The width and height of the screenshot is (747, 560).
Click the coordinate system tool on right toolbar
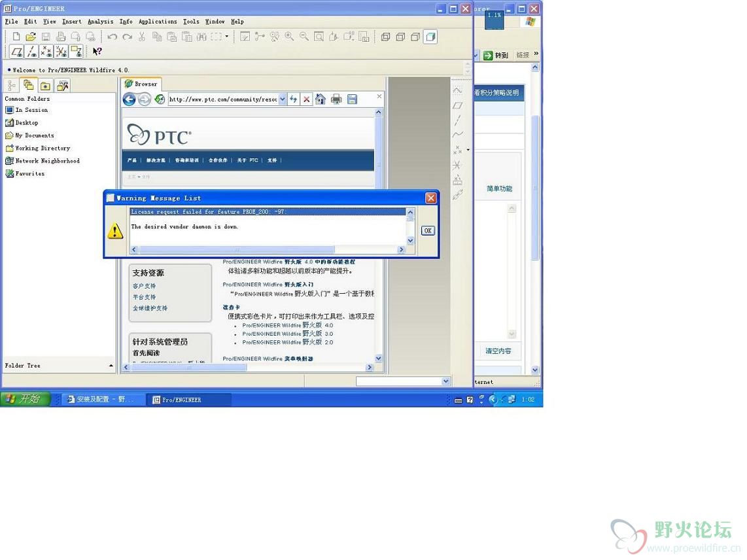tap(457, 165)
